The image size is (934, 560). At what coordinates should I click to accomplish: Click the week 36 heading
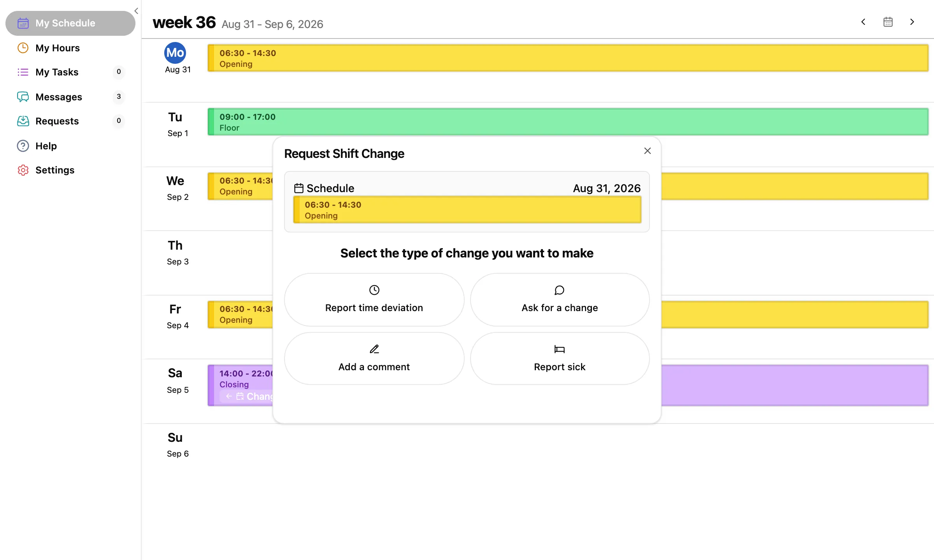(x=184, y=23)
